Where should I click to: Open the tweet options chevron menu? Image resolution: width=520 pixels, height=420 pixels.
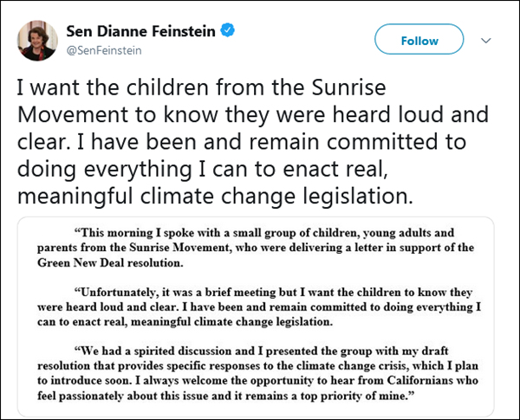tap(485, 41)
